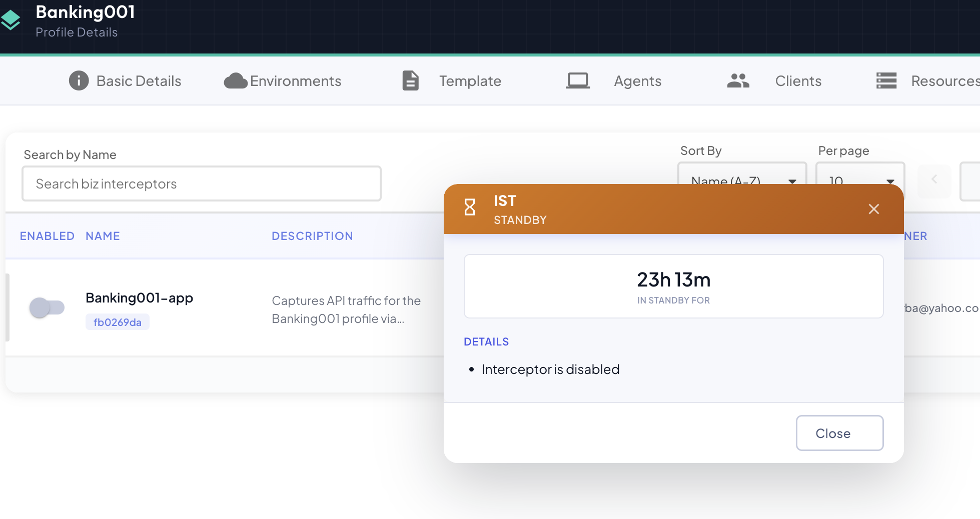Click the Close button in dialog
Image resolution: width=980 pixels, height=519 pixels.
tap(839, 433)
